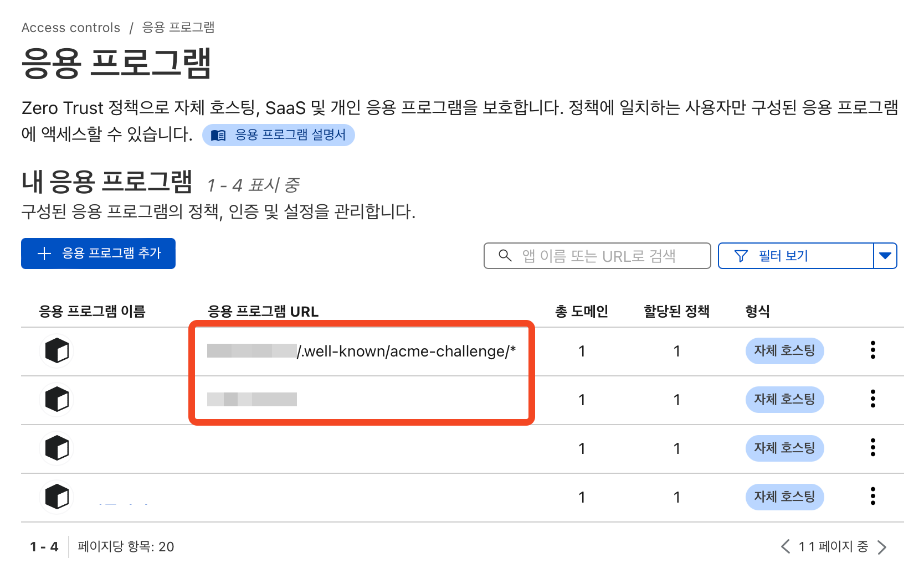The width and height of the screenshot is (924, 579).
Task: Expand the 필터 보기 dropdown arrow
Action: [x=885, y=256]
